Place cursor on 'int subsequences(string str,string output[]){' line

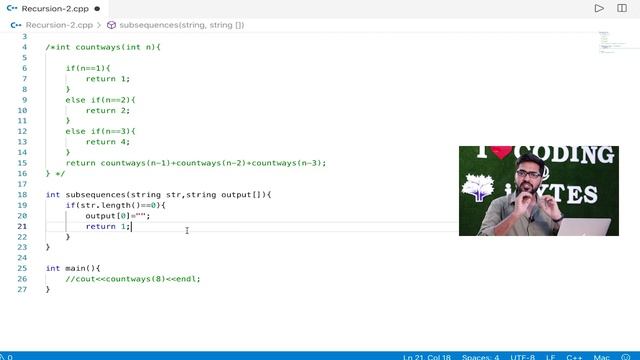click(158, 195)
